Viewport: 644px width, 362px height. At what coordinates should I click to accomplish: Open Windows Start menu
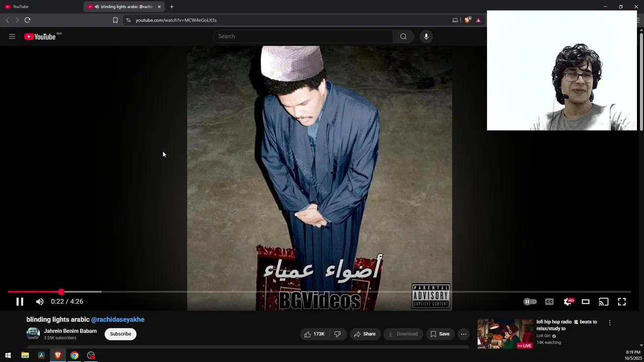click(8, 355)
